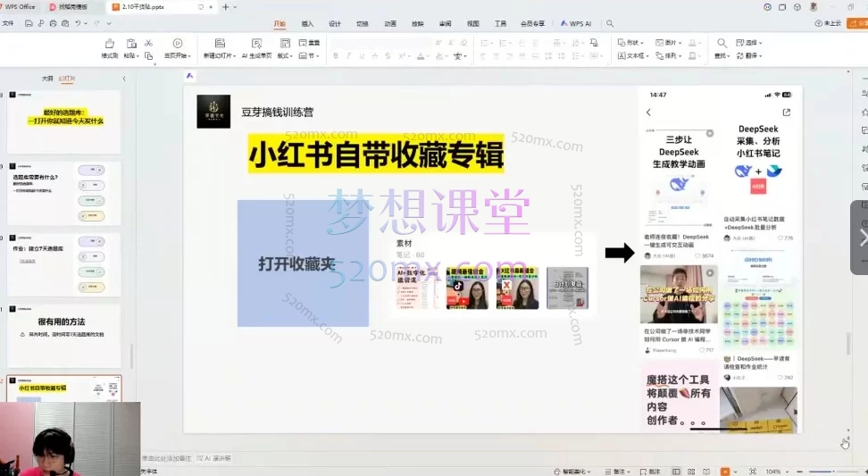Select the '很有用的方法' slide thumbnail

click(x=63, y=336)
